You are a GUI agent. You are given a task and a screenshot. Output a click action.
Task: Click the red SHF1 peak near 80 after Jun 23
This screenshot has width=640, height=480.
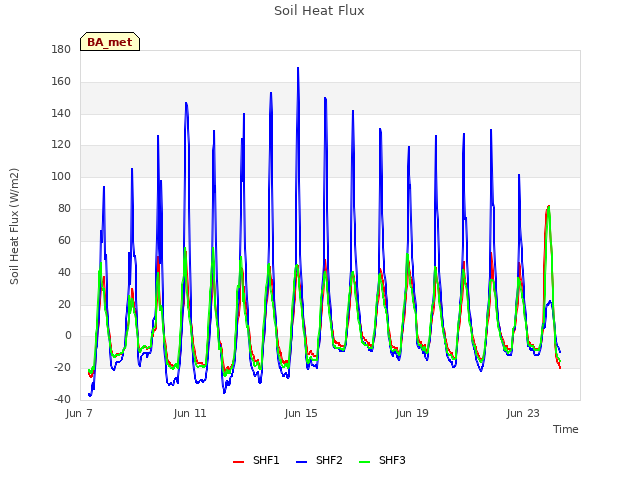(548, 207)
